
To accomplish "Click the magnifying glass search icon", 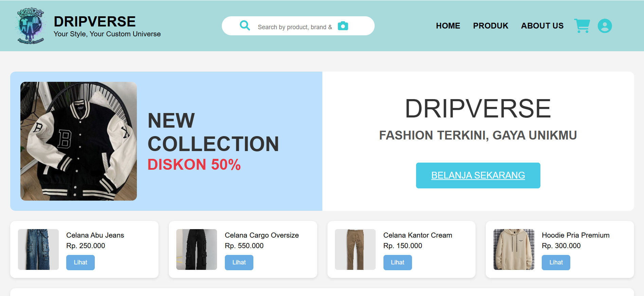I will [x=245, y=25].
